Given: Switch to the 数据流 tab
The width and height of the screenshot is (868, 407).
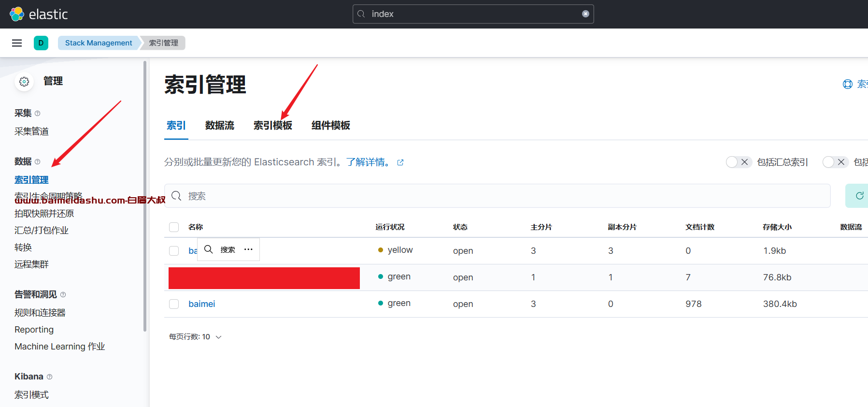Looking at the screenshot, I should click(219, 126).
